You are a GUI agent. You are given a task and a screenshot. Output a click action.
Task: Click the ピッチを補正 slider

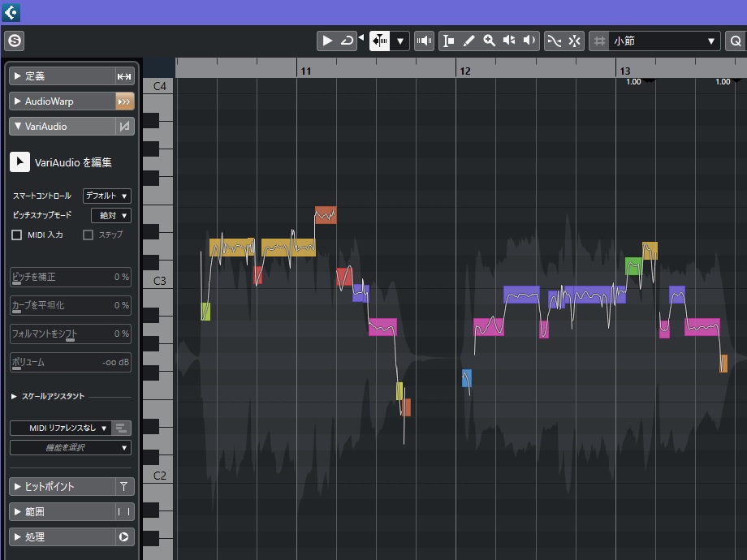(70, 278)
